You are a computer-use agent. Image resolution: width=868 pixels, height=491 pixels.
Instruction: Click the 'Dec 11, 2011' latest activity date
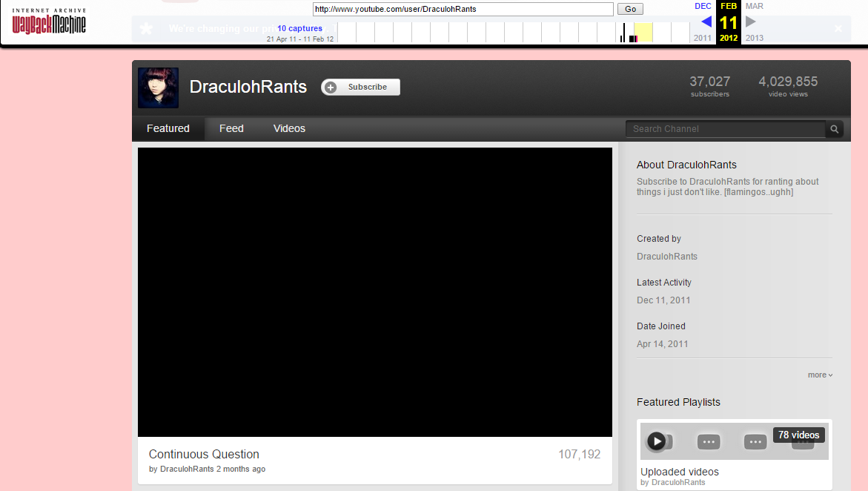[x=663, y=300]
